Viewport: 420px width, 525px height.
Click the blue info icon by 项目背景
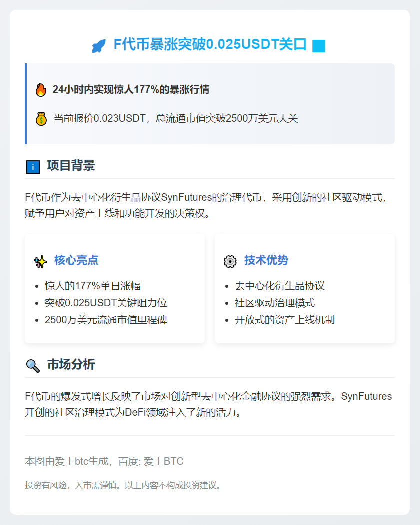pos(33,167)
